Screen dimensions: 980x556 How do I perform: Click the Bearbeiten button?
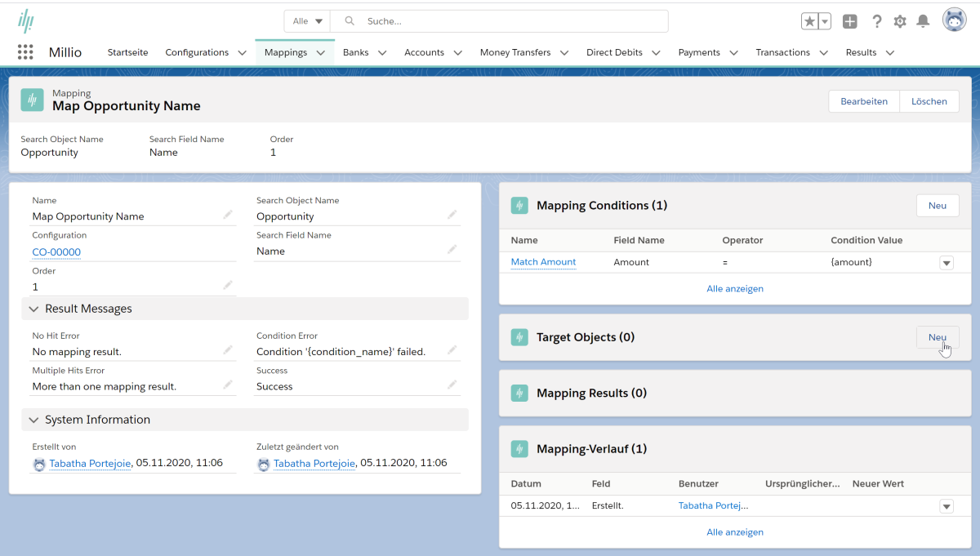[863, 101]
